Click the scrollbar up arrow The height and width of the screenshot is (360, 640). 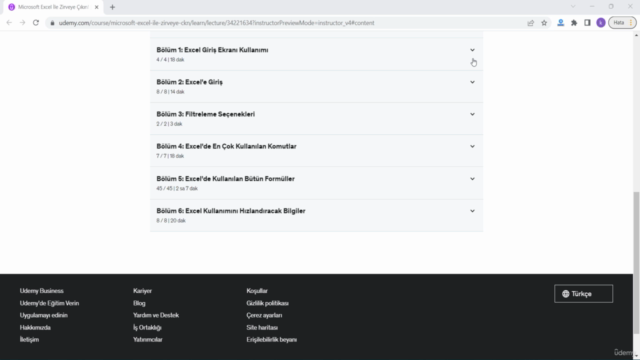click(x=636, y=36)
